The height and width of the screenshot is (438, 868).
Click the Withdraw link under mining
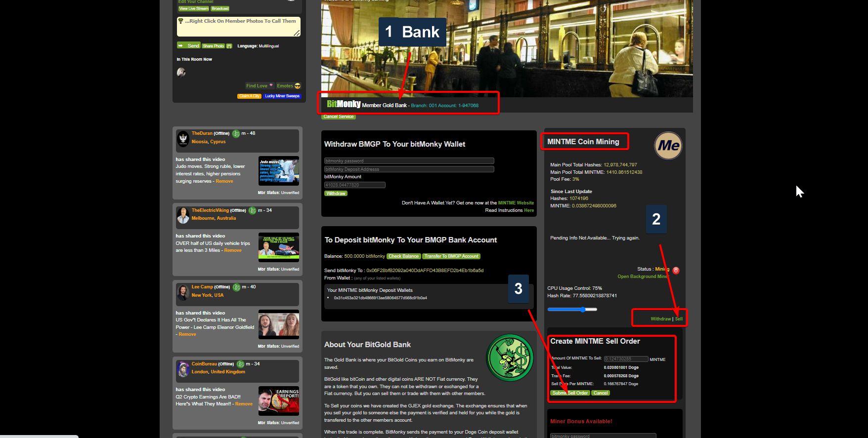661,319
